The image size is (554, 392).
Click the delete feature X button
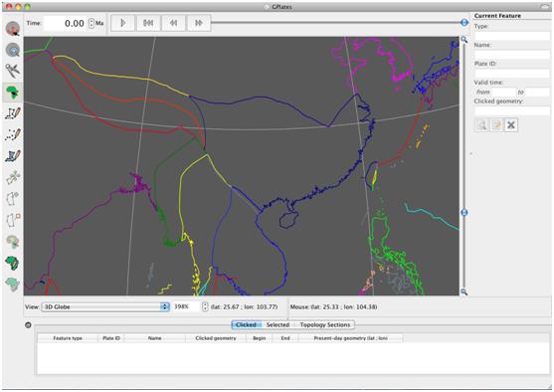(x=511, y=124)
